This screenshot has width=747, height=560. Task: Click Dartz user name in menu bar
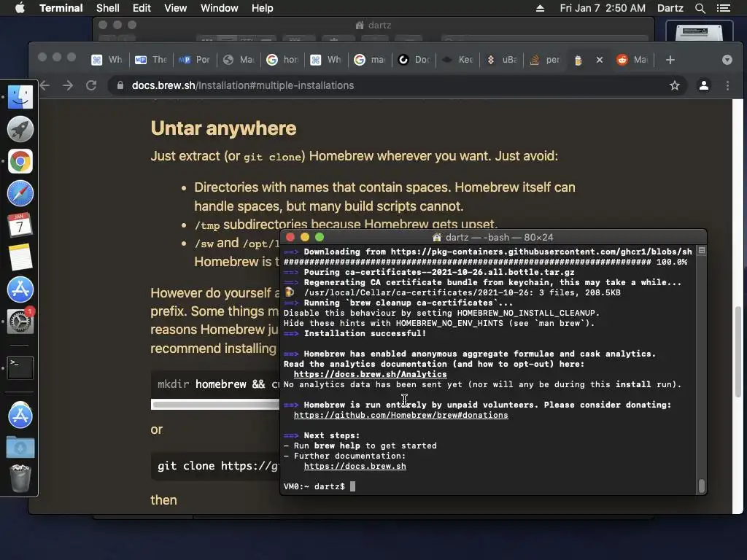[670, 8]
